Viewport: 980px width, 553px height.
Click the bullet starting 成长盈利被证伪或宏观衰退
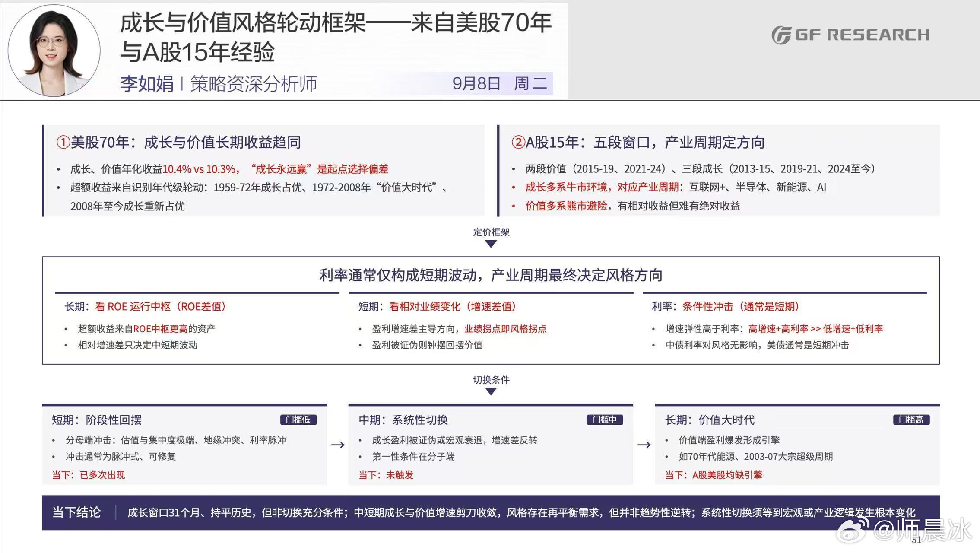(x=455, y=440)
